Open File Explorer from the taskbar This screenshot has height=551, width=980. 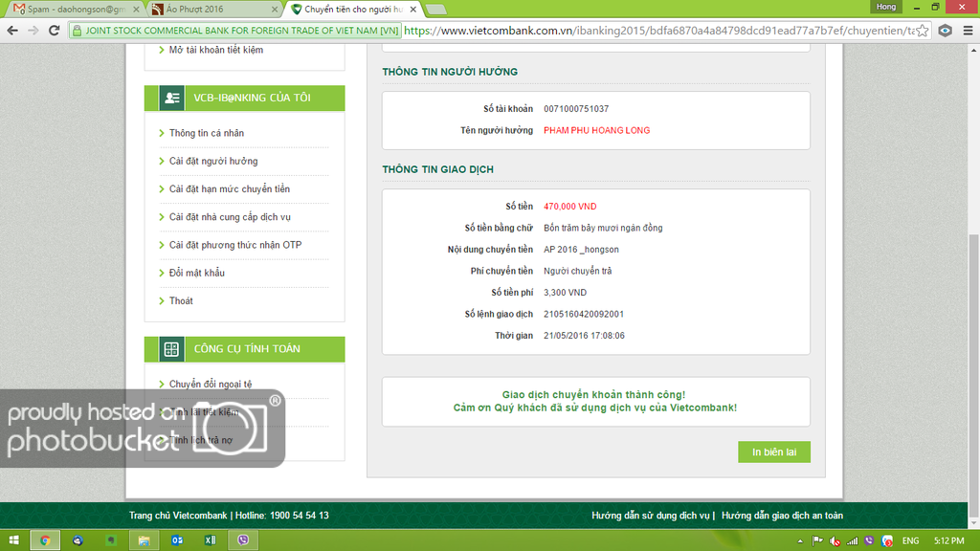pos(144,540)
